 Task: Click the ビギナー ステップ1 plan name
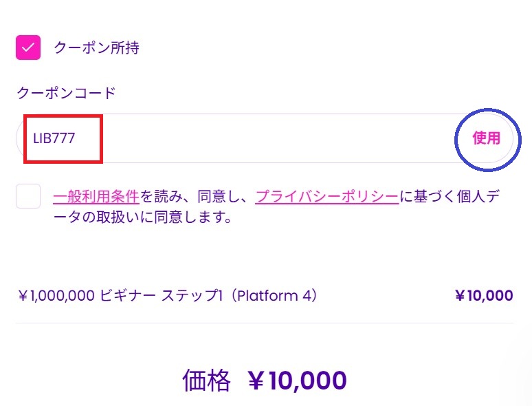point(162,296)
